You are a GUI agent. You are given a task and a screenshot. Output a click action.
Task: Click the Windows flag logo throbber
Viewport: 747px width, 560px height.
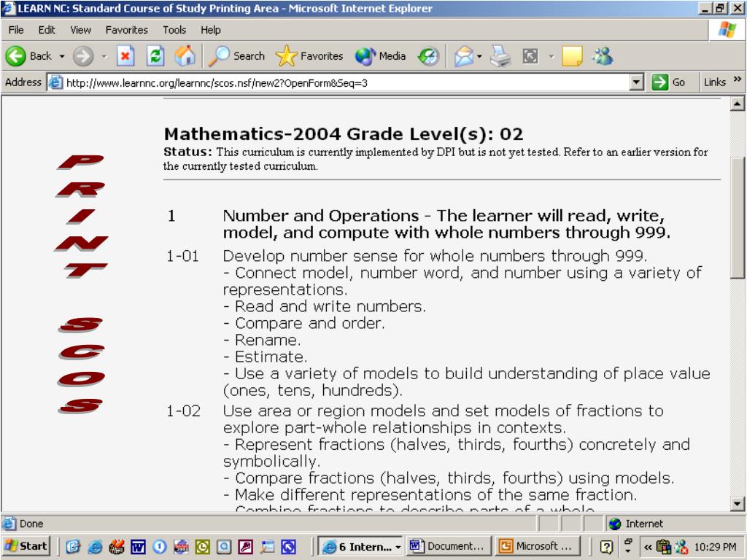pyautogui.click(x=727, y=29)
